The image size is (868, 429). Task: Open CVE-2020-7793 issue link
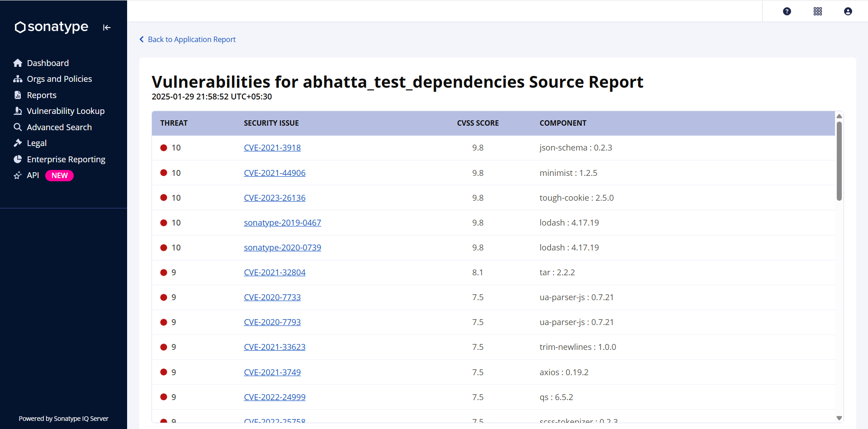coord(272,322)
